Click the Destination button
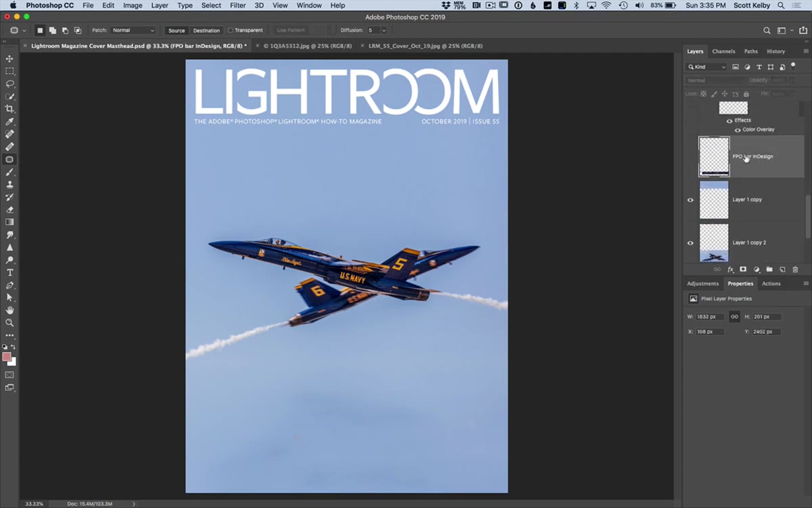The image size is (812, 508). (206, 30)
